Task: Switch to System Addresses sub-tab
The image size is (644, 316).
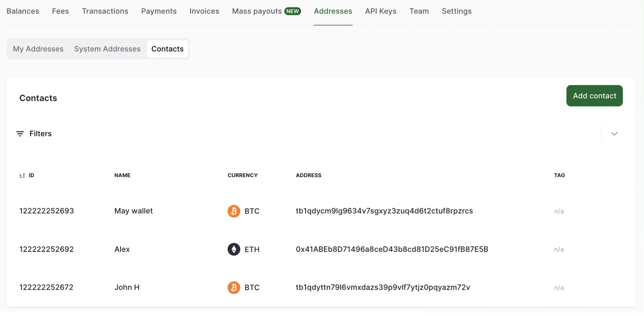Action: pyautogui.click(x=107, y=49)
